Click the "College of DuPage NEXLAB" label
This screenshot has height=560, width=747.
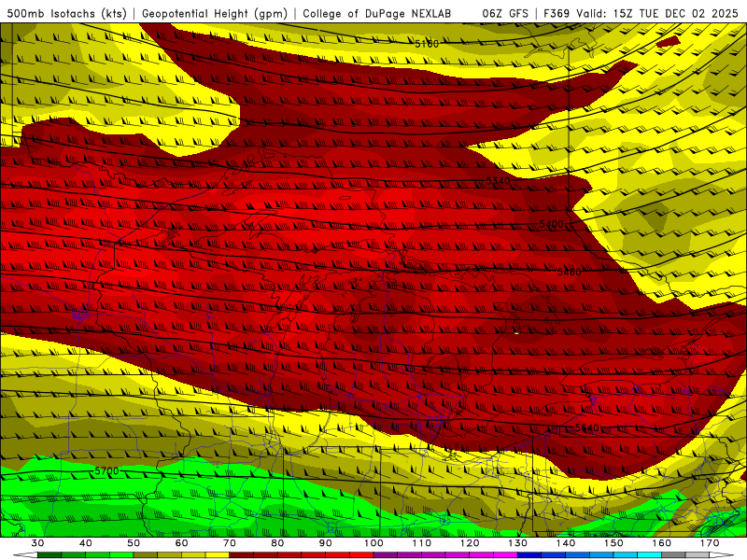coord(377,14)
